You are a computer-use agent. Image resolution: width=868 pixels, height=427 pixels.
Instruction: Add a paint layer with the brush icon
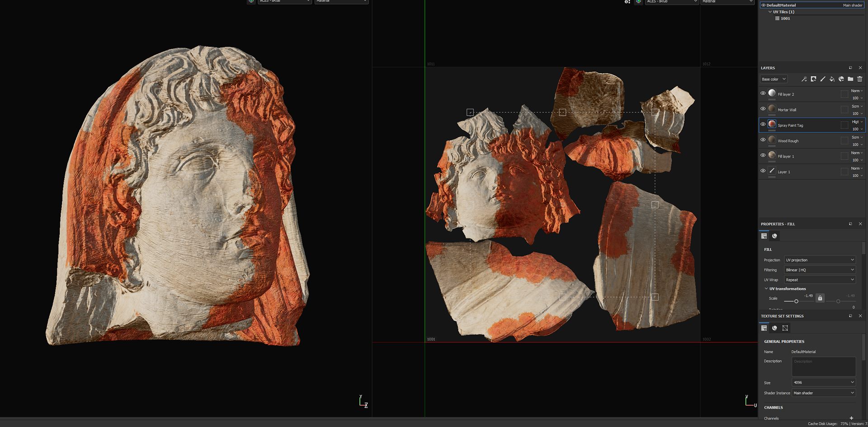pos(823,79)
